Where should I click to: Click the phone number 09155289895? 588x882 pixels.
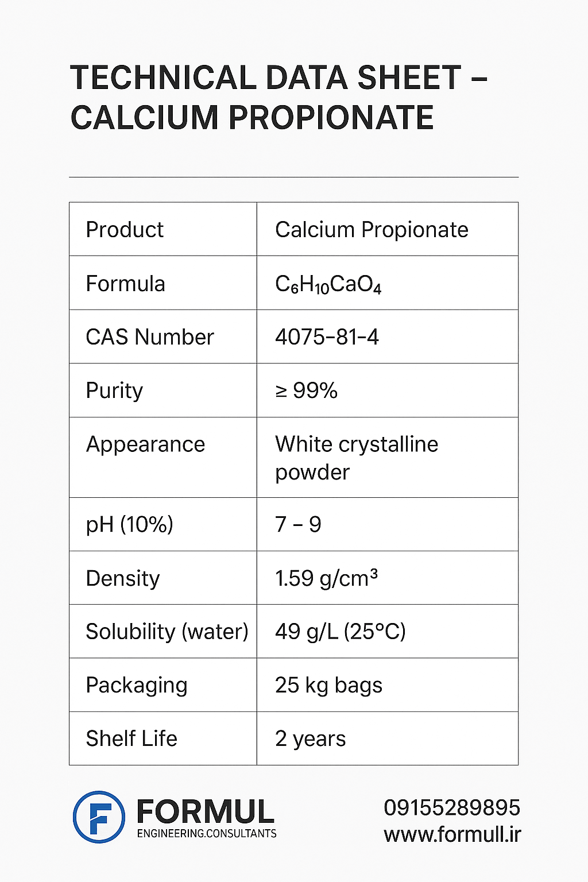click(x=451, y=807)
